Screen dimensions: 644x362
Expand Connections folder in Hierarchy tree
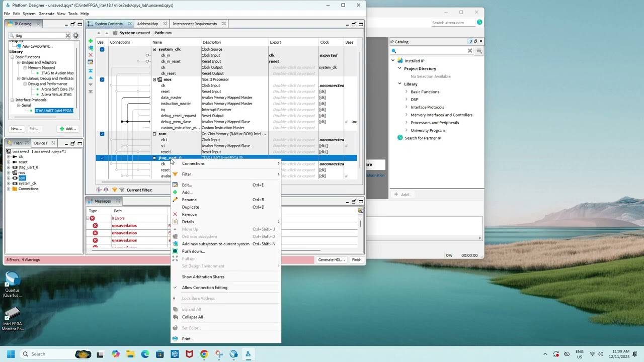[9, 189]
